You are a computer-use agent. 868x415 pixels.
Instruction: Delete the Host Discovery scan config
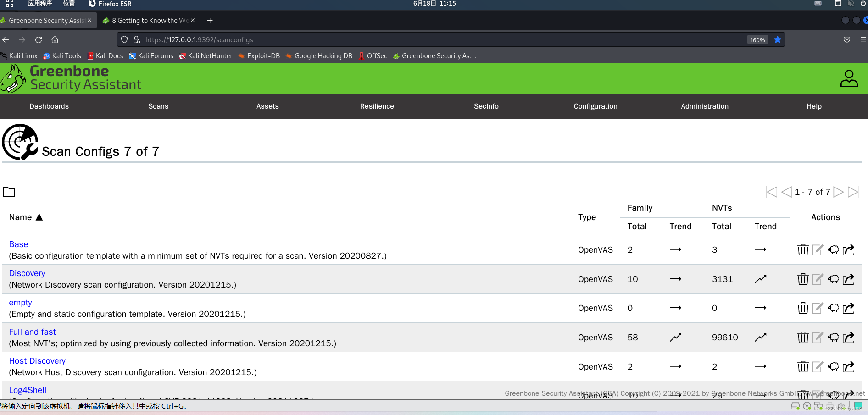pos(803,366)
